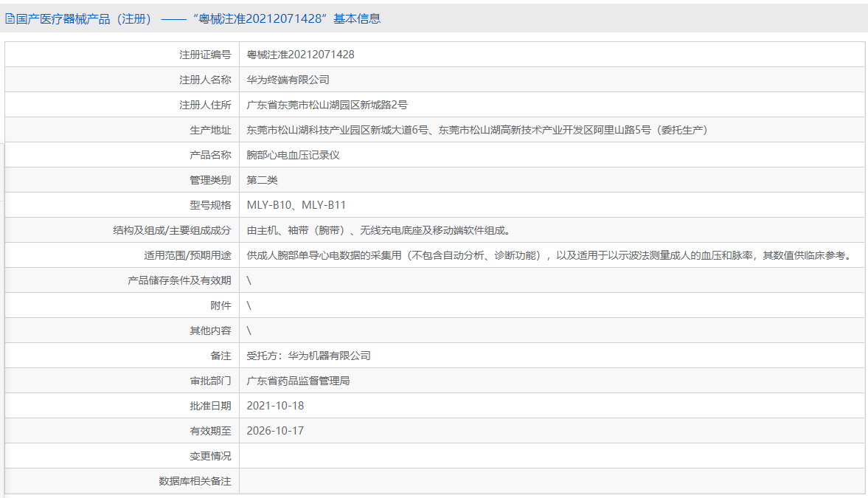
Task: Click the label 其他内容
Action: click(x=210, y=331)
